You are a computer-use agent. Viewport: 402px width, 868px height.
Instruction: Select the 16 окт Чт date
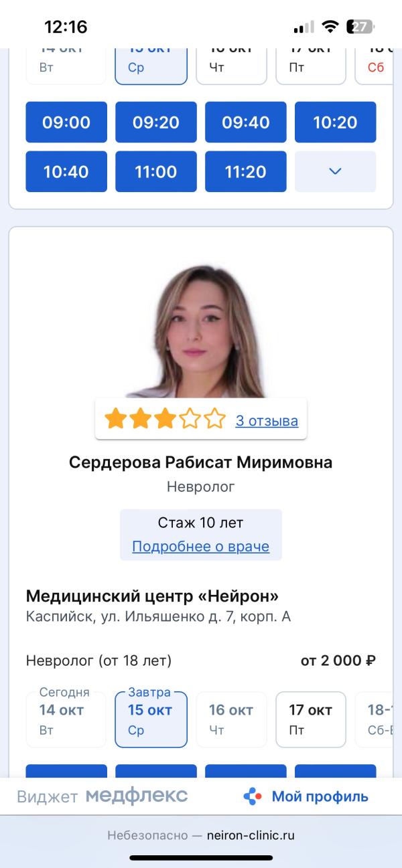pos(231,719)
